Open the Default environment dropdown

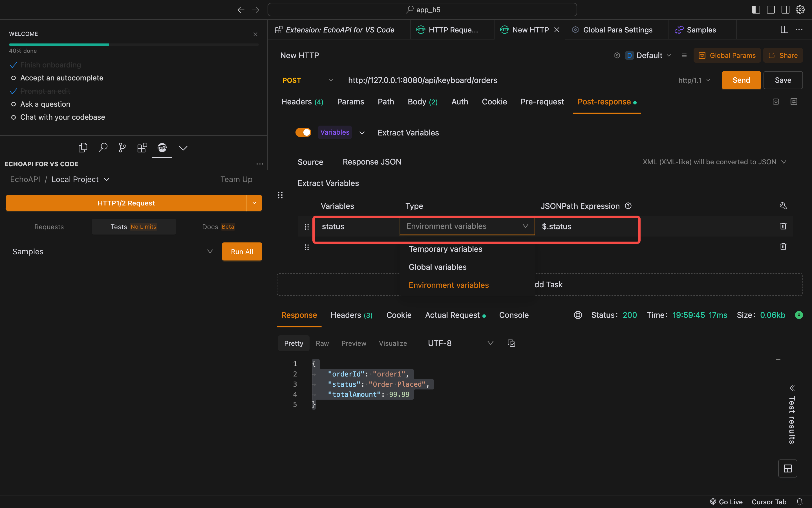click(x=648, y=55)
